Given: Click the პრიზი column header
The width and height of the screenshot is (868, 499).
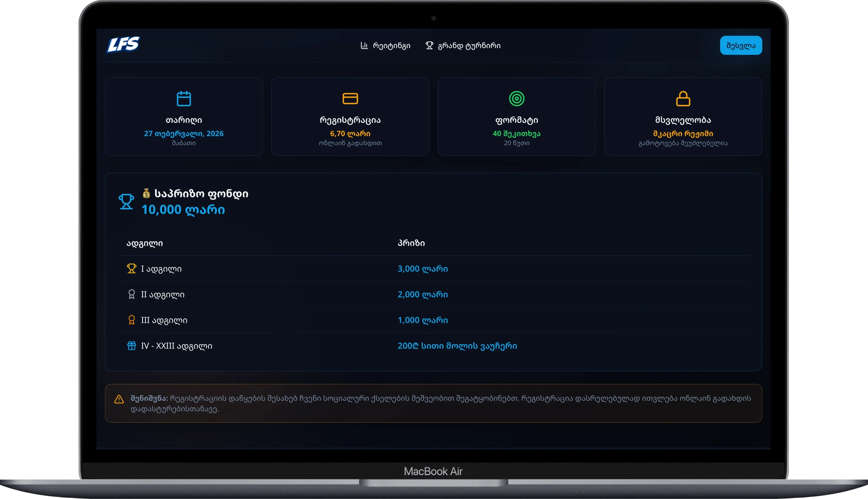Looking at the screenshot, I should pyautogui.click(x=411, y=243).
